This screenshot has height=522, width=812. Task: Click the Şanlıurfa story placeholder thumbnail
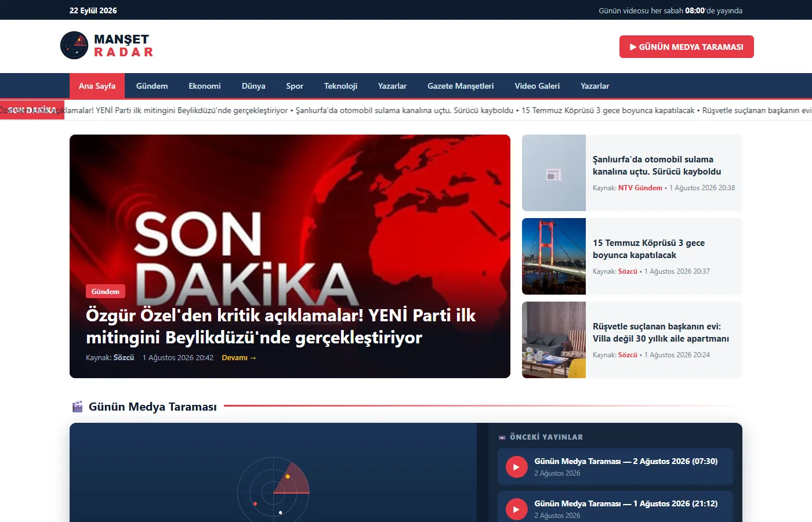pos(554,173)
